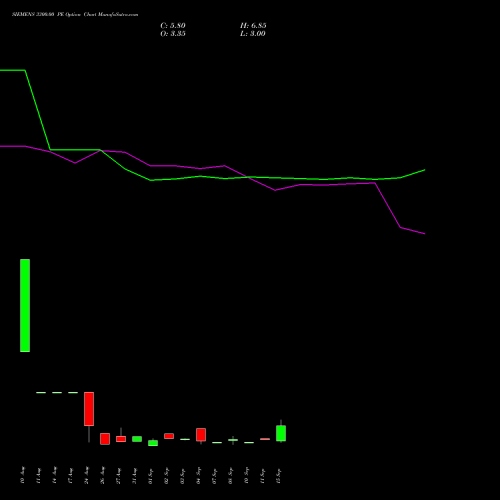Viewport: 500px width, 500px height.
Task: Click the green dash candle above 11 Aug
Action: (x=41, y=393)
